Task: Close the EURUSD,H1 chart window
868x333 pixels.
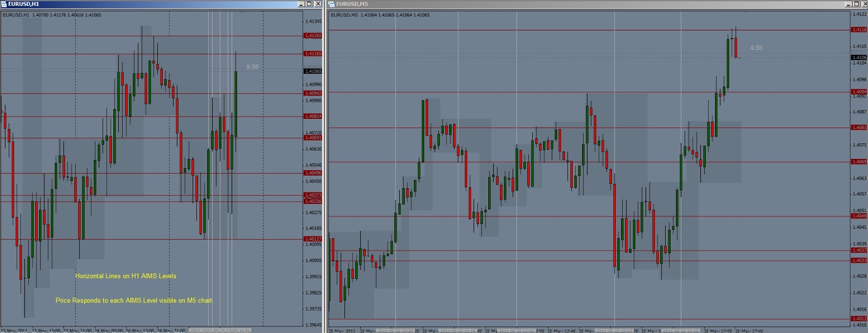Action: [318, 4]
